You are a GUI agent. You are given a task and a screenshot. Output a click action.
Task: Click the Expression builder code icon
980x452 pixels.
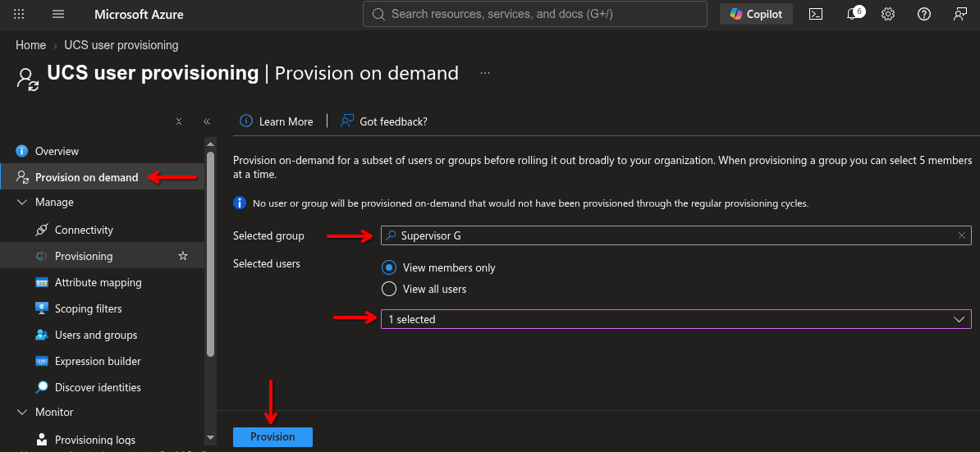tap(42, 361)
